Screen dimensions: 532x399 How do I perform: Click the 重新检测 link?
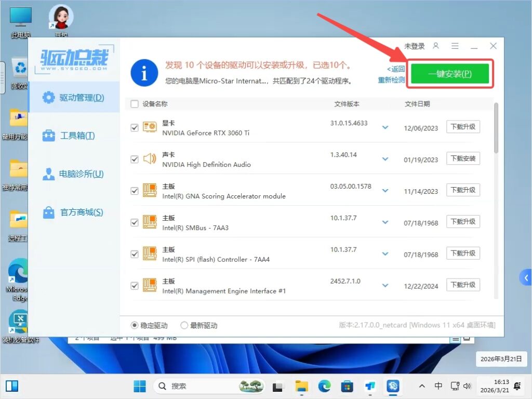391,80
